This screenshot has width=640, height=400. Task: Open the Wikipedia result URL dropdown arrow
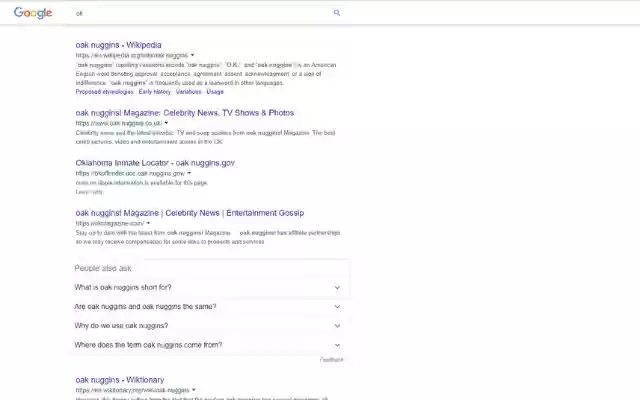tap(192, 55)
